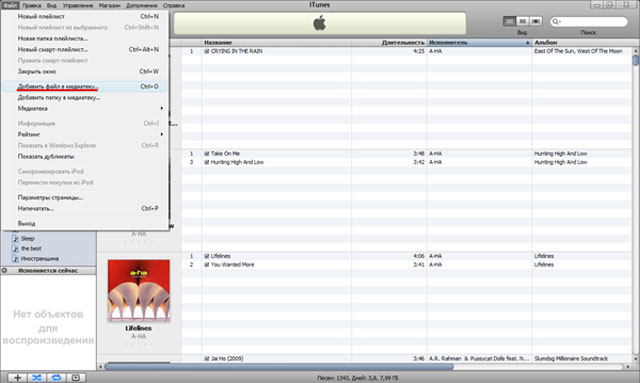Expand the Медиатека submenu

pos(85,109)
